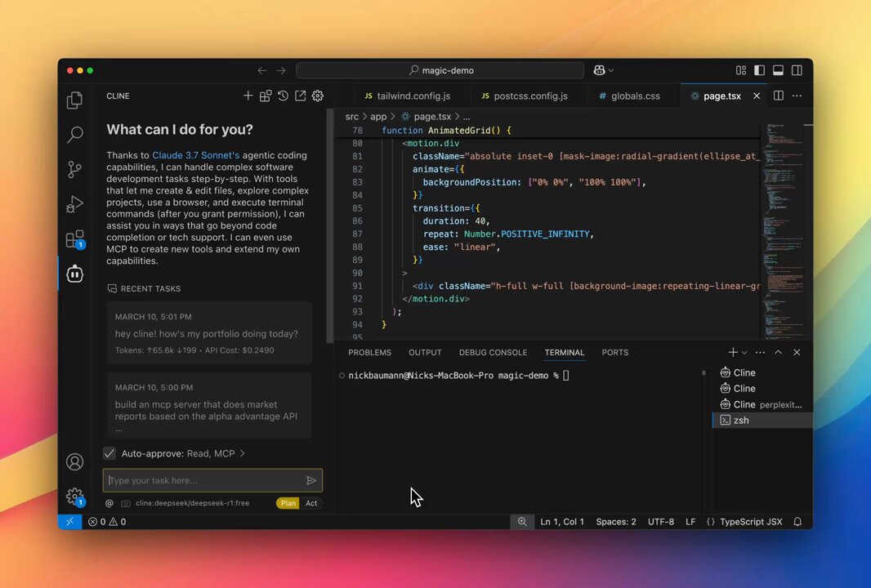Open editor more actions ellipsis

(x=797, y=96)
